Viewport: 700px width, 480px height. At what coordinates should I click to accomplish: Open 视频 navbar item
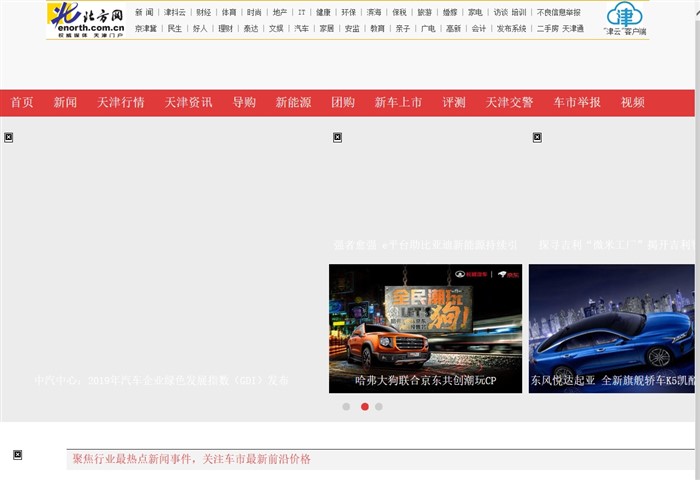click(x=632, y=102)
